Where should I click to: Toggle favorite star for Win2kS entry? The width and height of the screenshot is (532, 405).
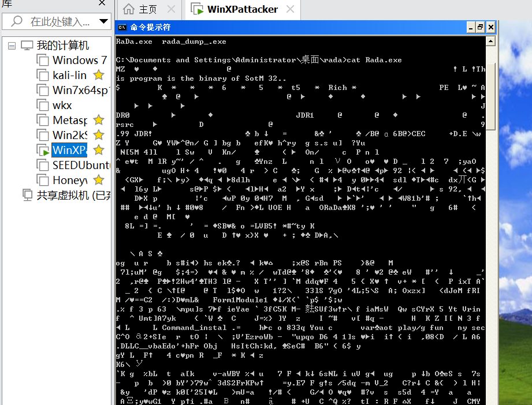click(99, 135)
